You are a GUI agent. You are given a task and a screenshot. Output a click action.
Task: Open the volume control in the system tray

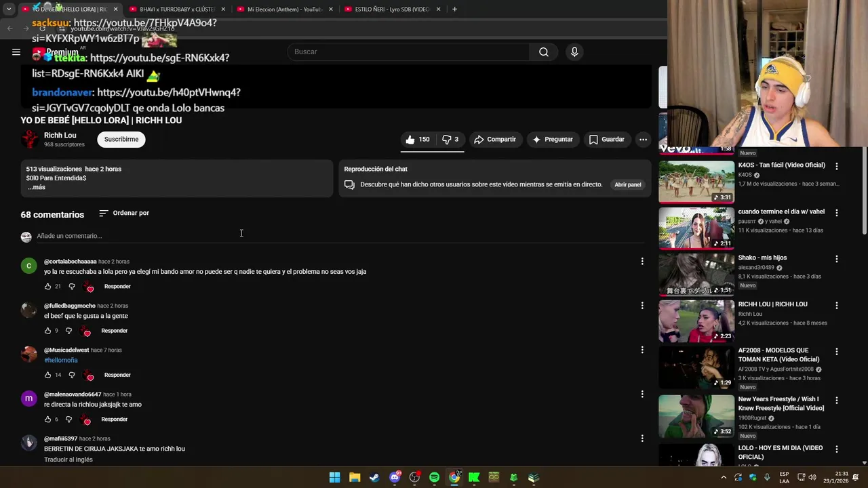[x=812, y=478]
